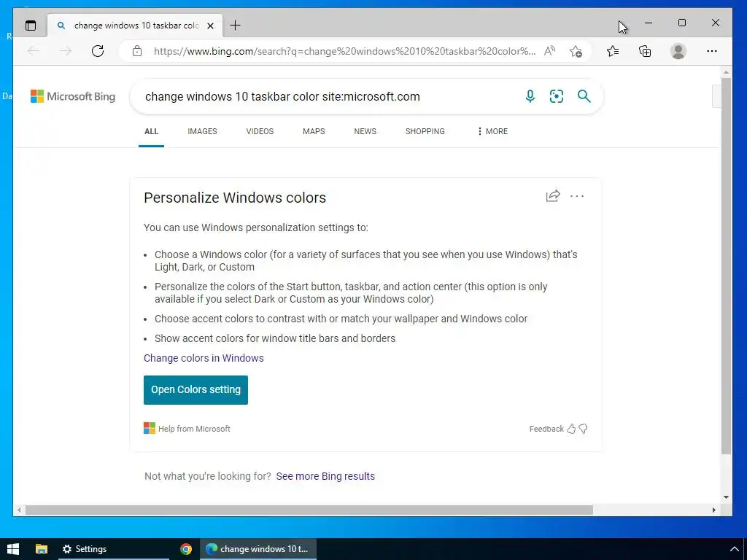Viewport: 747px width, 560px height.
Task: Open File Explorer from taskbar
Action: click(42, 549)
